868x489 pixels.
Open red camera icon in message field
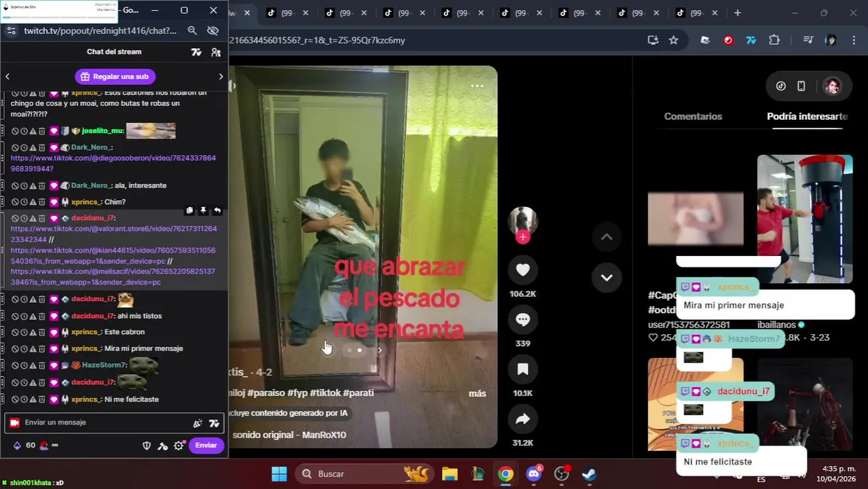point(14,422)
